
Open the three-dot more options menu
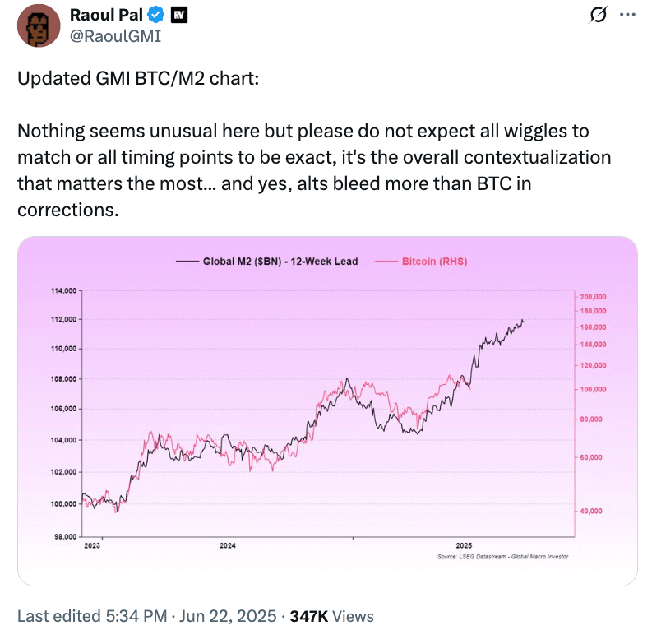point(627,15)
